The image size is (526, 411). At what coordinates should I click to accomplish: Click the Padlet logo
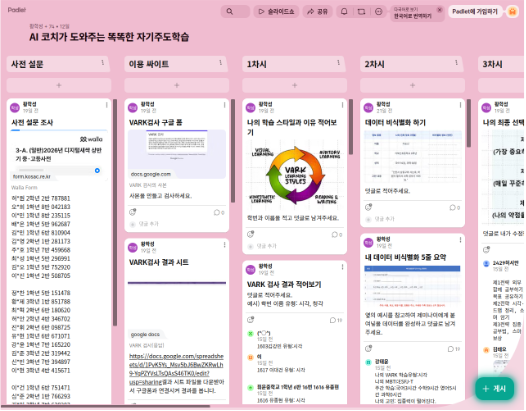click(17, 10)
